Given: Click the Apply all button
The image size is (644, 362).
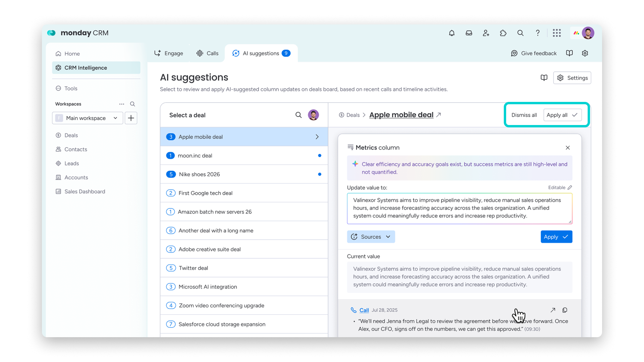Looking at the screenshot, I should (x=562, y=115).
